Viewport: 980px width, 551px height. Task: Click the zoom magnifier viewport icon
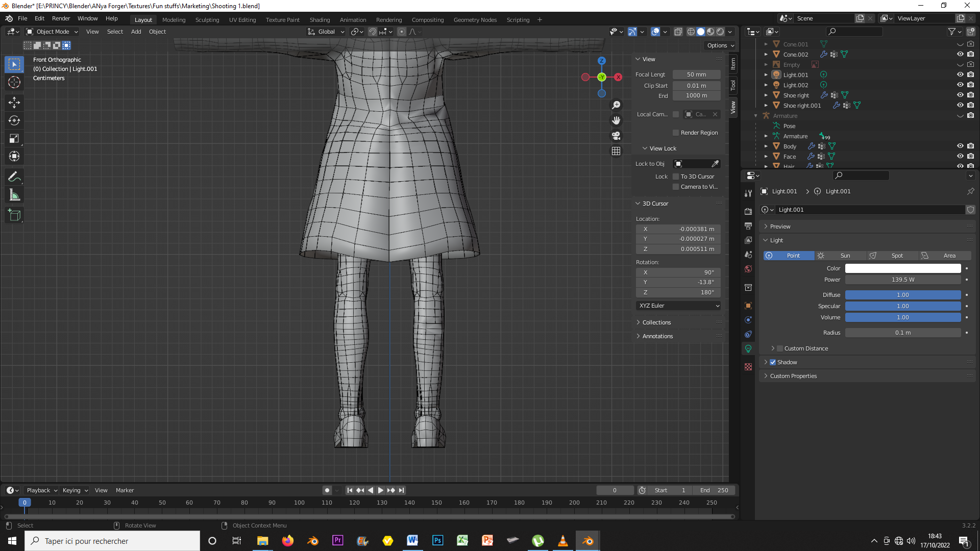(616, 105)
